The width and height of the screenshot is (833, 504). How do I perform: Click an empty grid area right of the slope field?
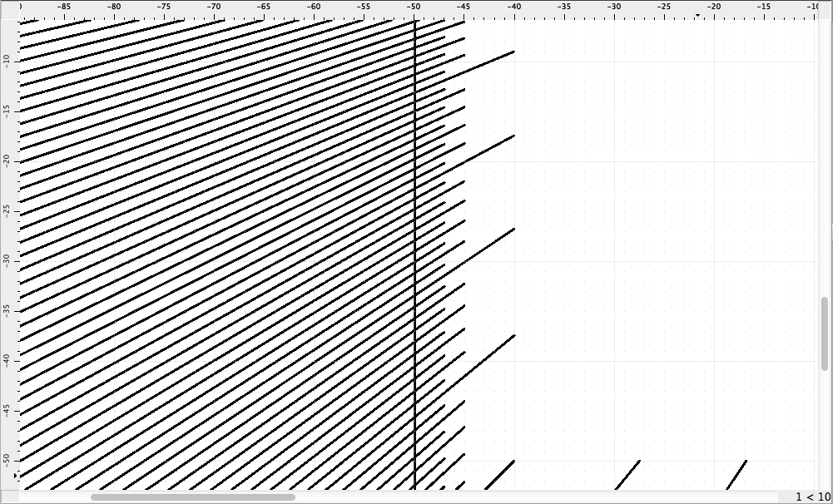pyautogui.click(x=666, y=250)
